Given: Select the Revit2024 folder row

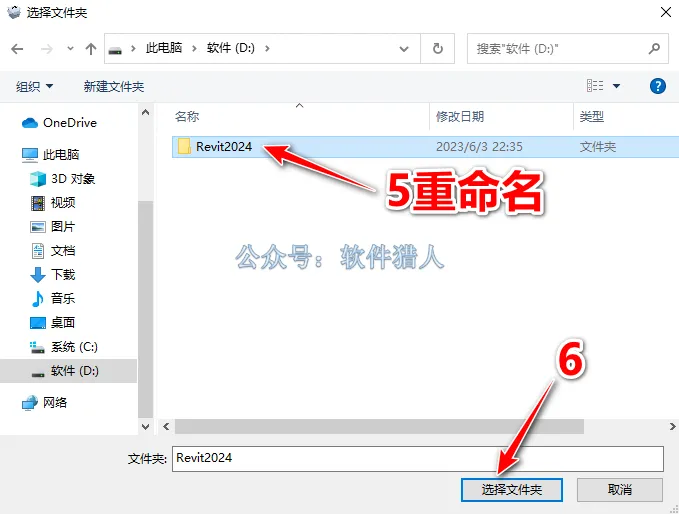Looking at the screenshot, I should (425, 147).
